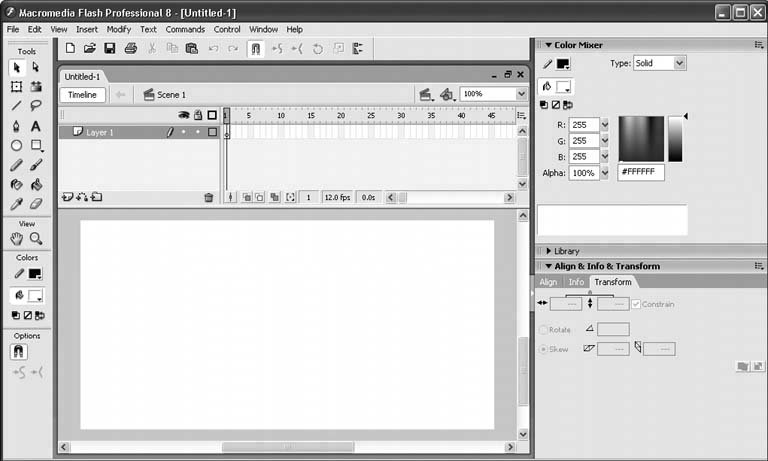
Task: Select the Rotate radio button
Action: 544,329
